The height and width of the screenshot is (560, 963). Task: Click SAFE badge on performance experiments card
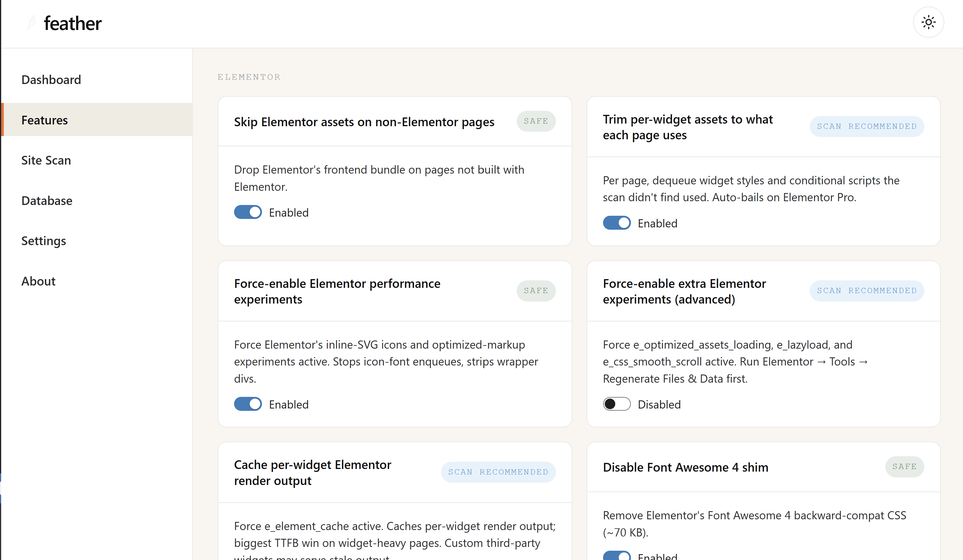[536, 291]
